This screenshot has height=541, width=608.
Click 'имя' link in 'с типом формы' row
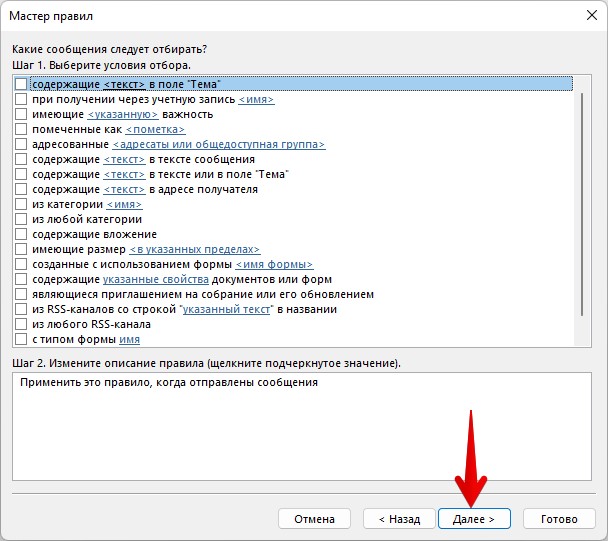click(130, 339)
